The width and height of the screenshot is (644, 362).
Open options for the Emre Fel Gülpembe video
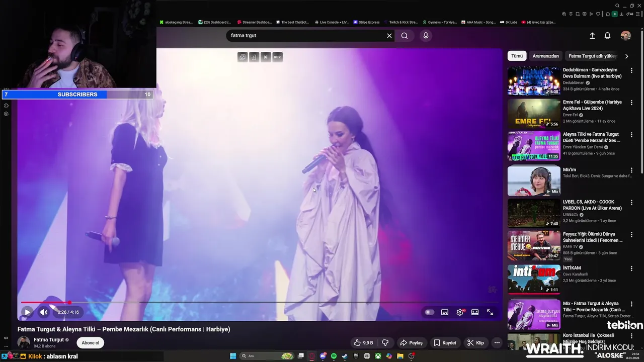631,103
